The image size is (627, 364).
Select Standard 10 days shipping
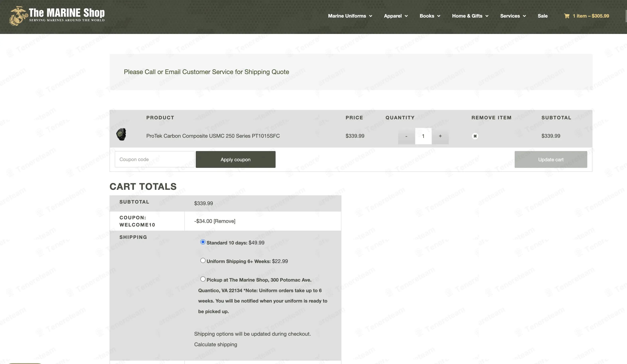click(203, 242)
